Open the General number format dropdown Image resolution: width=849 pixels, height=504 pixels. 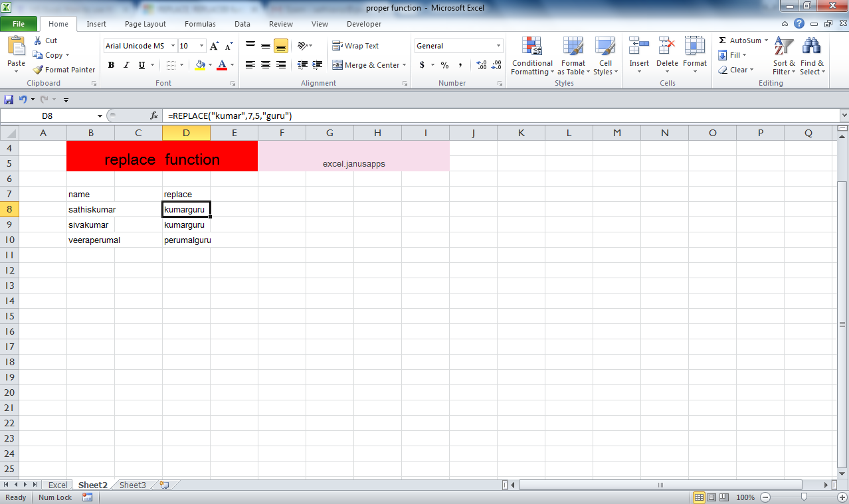tap(499, 46)
